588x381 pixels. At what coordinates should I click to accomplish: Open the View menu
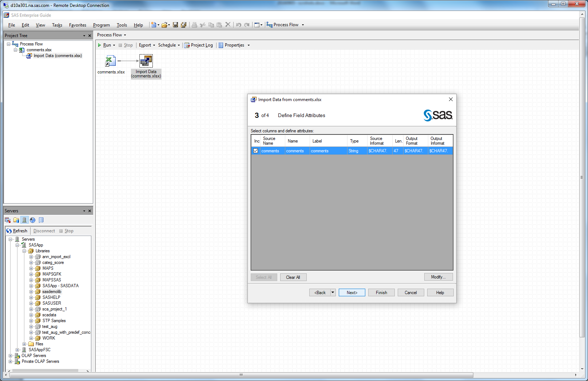40,25
